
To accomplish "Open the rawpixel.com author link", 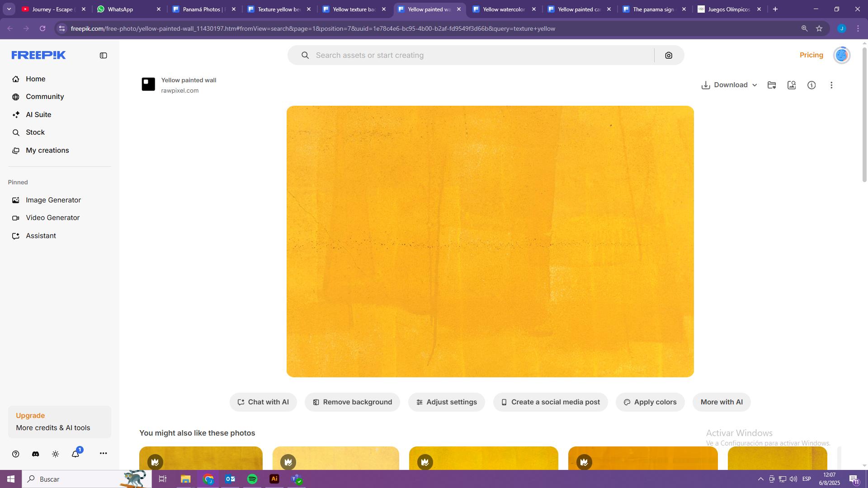I will pos(180,91).
